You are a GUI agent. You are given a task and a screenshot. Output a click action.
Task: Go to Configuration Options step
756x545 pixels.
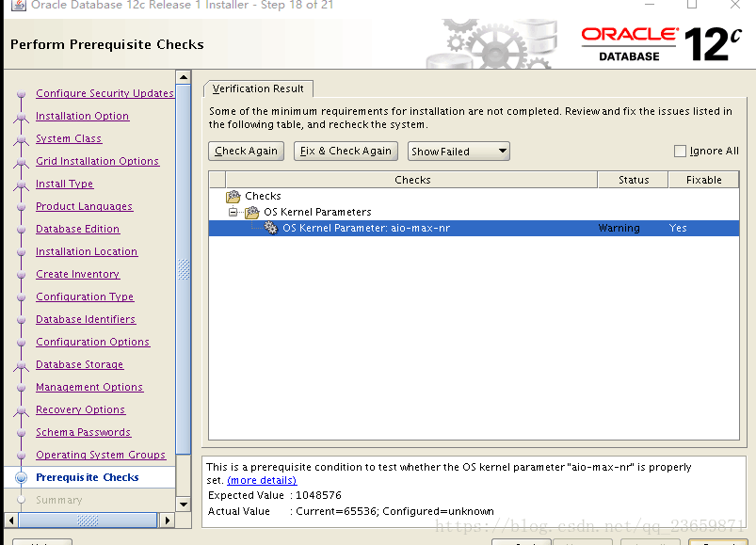(x=92, y=342)
